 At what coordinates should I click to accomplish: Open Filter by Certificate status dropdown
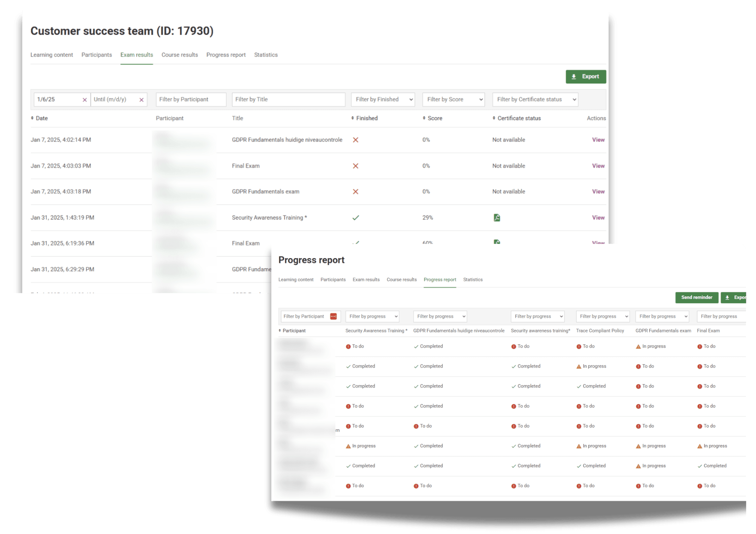click(x=535, y=100)
